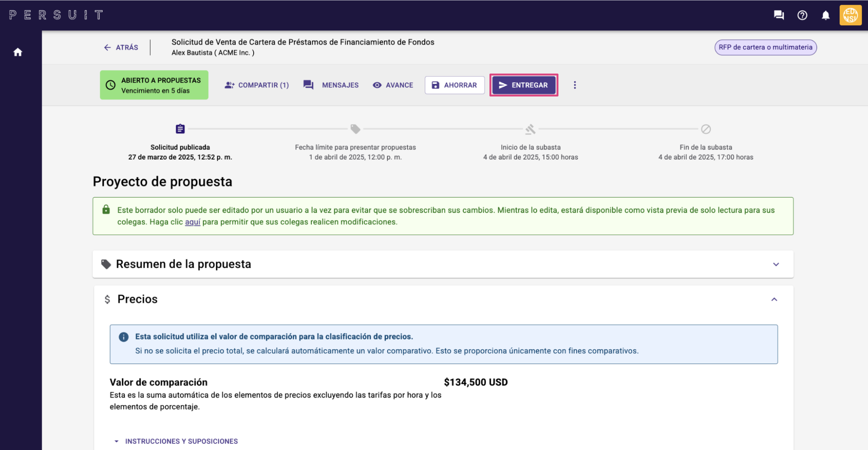Click the Fin de la subasta marker
Viewport: 868px width, 450px height.
pos(706,129)
